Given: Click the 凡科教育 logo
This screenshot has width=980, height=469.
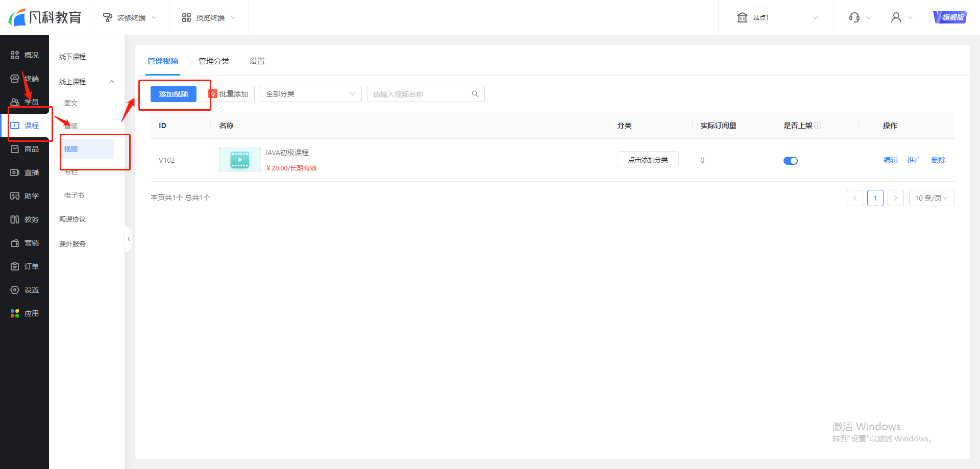Looking at the screenshot, I should coord(45,17).
